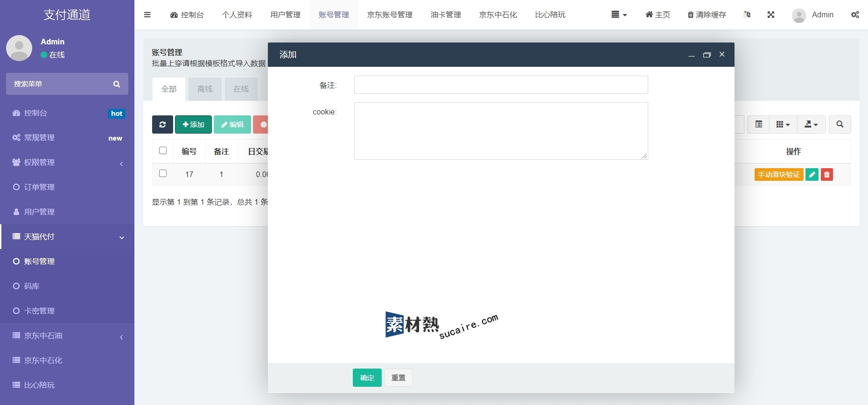
Task: Switch to 控制台 top tab
Action: click(x=187, y=14)
